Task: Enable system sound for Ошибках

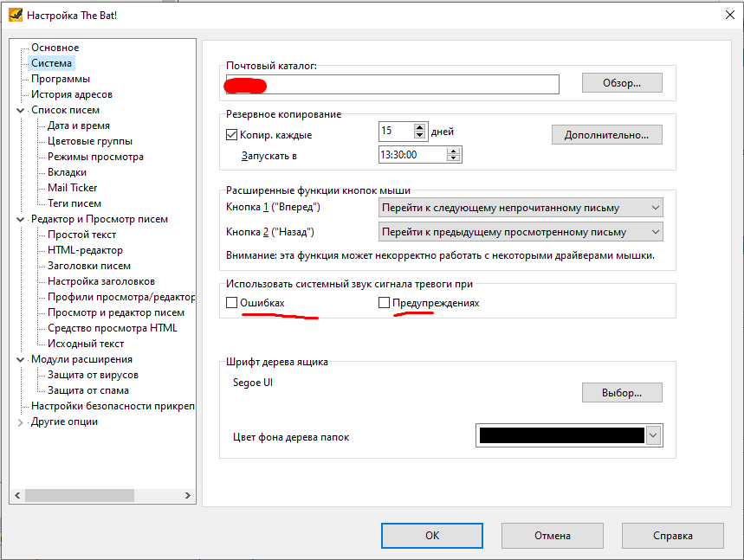Action: point(231,303)
